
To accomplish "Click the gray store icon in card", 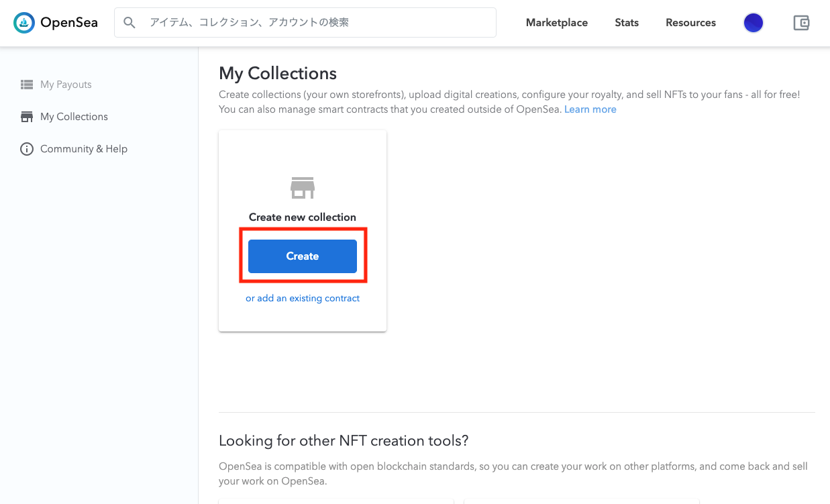I will click(x=303, y=188).
